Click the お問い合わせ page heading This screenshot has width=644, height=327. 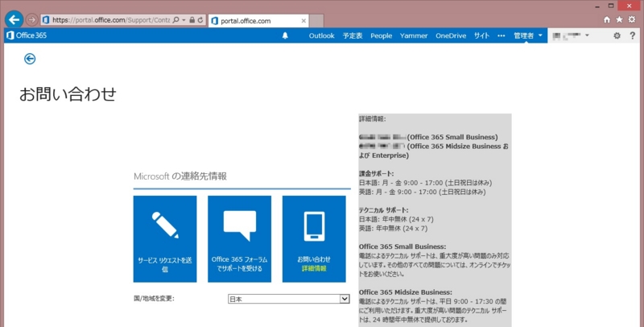(x=68, y=94)
